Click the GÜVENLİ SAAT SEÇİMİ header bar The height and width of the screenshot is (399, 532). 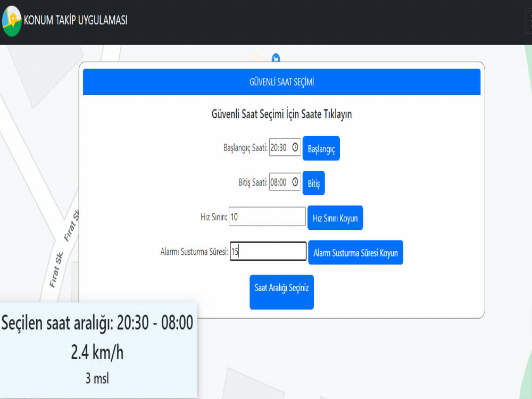[x=281, y=82]
